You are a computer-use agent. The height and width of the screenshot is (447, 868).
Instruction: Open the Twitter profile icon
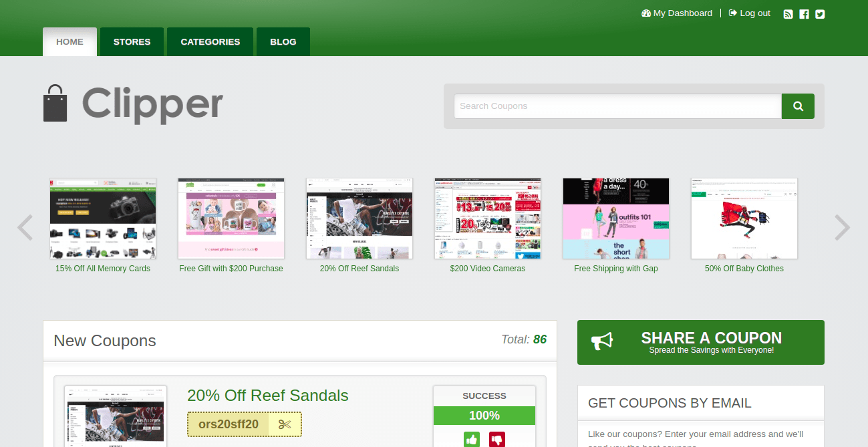point(820,14)
